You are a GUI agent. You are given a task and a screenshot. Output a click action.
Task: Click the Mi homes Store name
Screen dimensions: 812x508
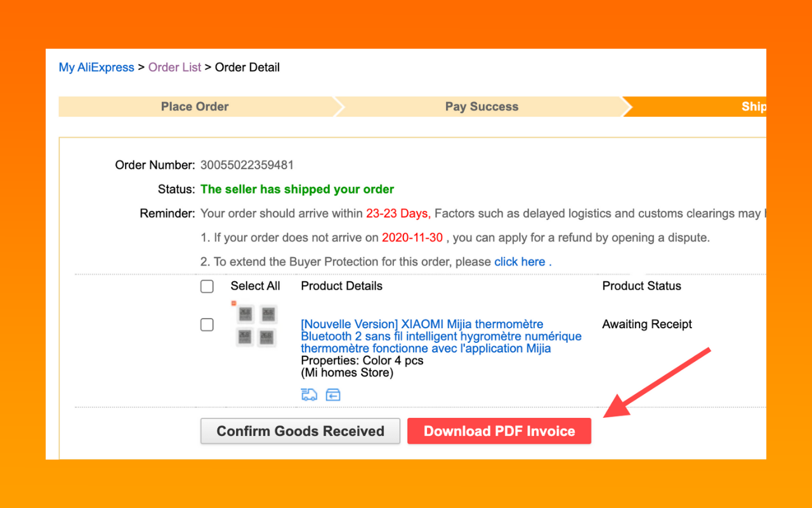346,372
